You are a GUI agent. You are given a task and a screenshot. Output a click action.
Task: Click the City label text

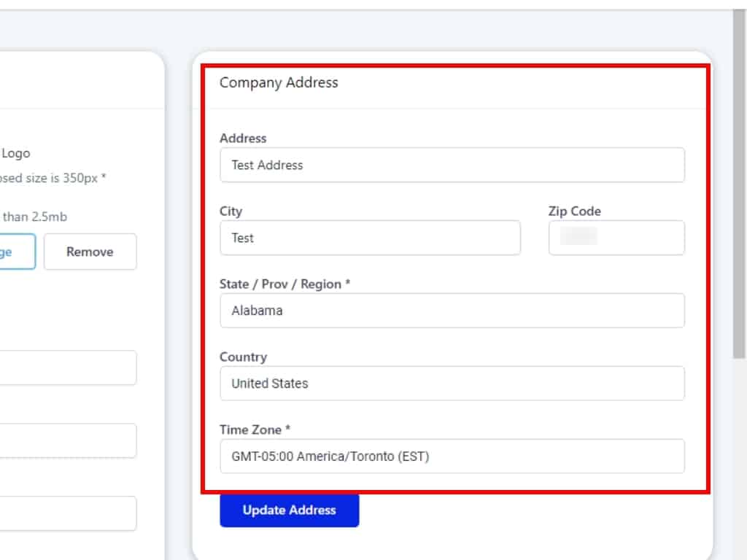tap(231, 211)
